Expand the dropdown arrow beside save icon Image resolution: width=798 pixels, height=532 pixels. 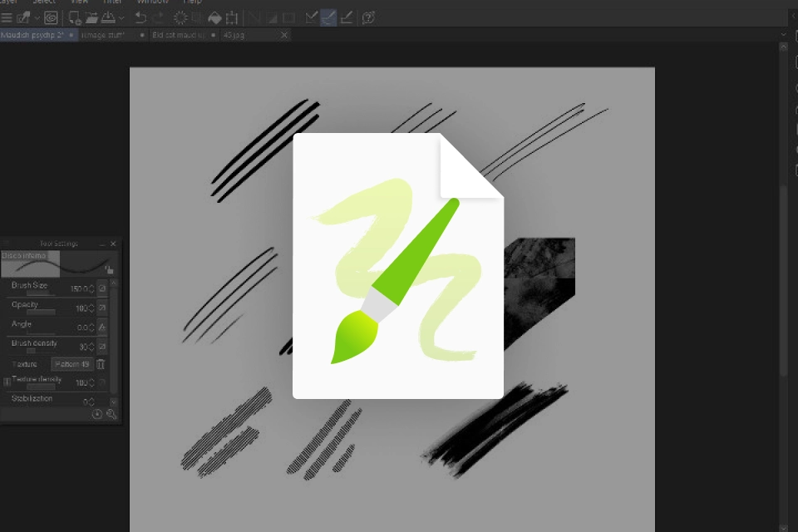pyautogui.click(x=121, y=18)
